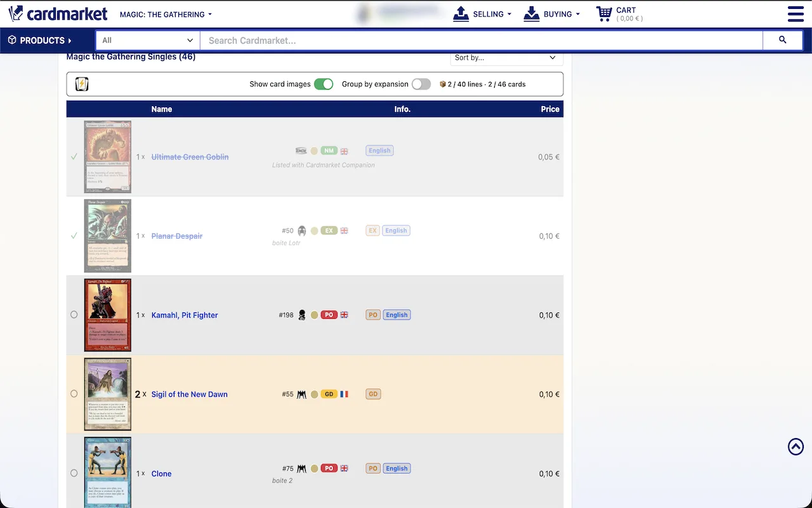Screen dimensions: 812x508
Task: Click the NM condition badge on Goblin row
Action: [329, 150]
